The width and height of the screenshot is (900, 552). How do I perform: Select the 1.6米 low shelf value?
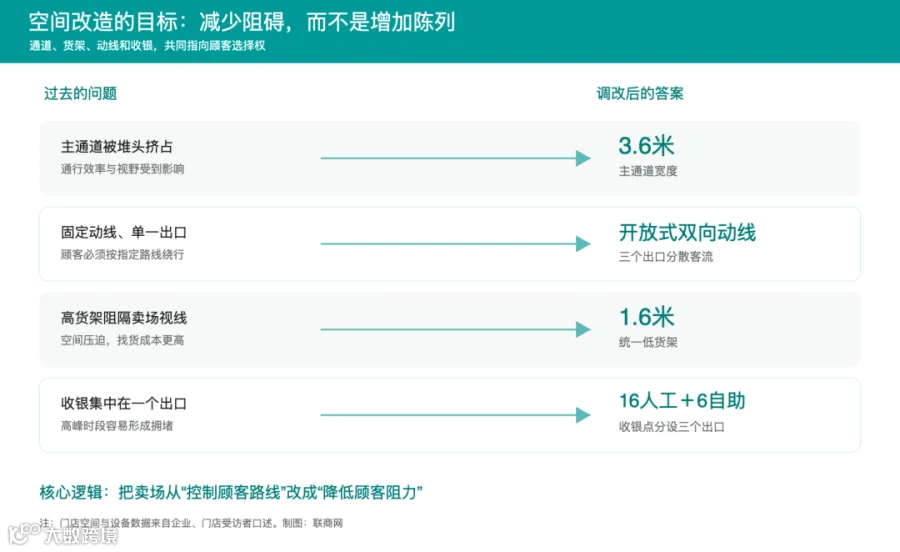[x=646, y=317]
